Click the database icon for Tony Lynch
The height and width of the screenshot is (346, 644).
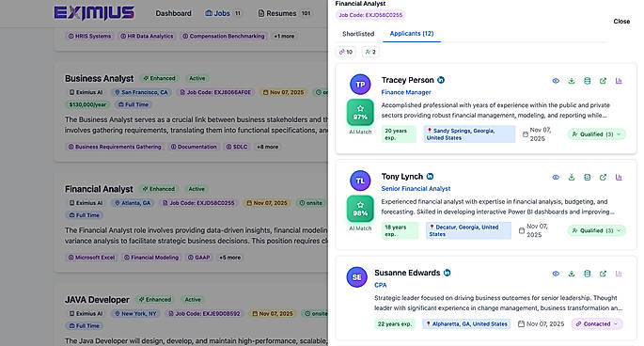[588, 178]
